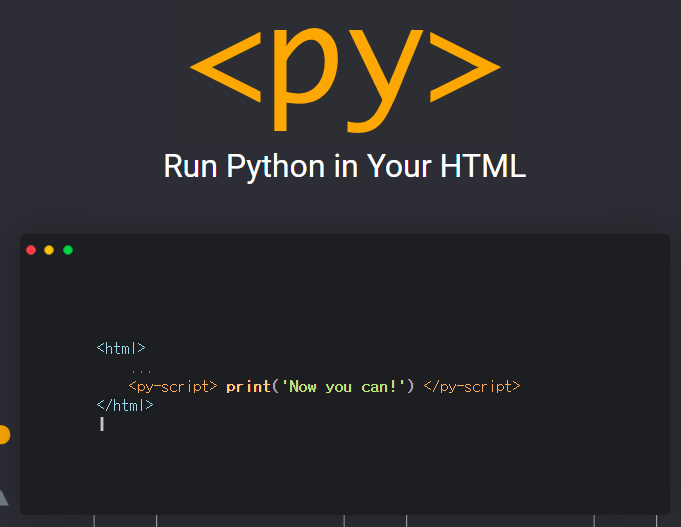The height and width of the screenshot is (527, 681).
Task: Click the green dot in the code window
Action: pos(68,250)
